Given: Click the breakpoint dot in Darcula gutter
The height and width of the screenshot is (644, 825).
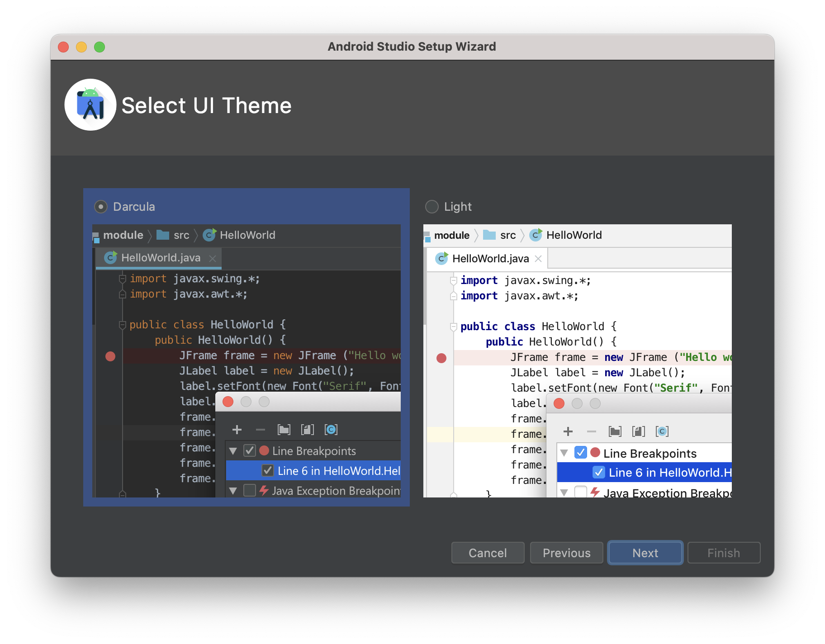Looking at the screenshot, I should click(x=110, y=356).
